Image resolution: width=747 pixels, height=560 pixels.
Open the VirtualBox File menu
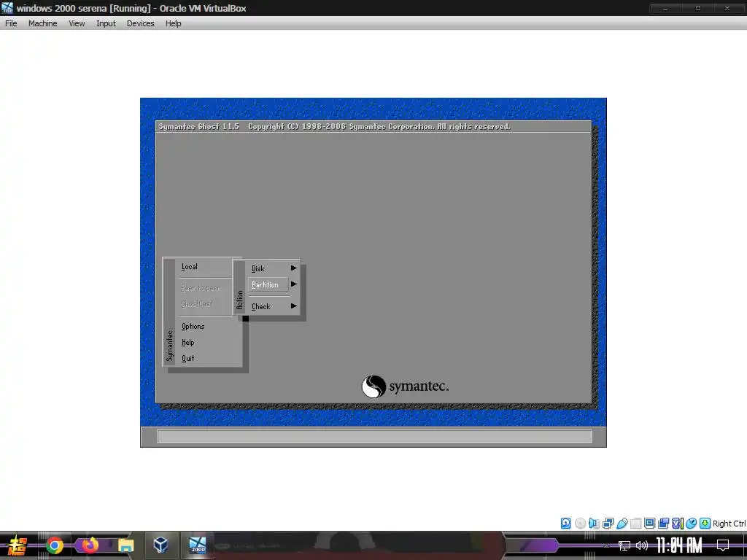(11, 23)
